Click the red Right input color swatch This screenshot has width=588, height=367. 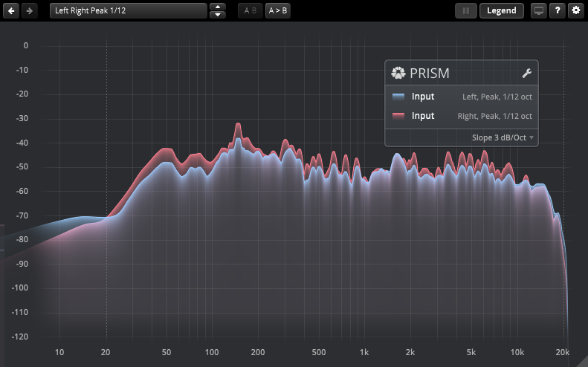point(398,116)
